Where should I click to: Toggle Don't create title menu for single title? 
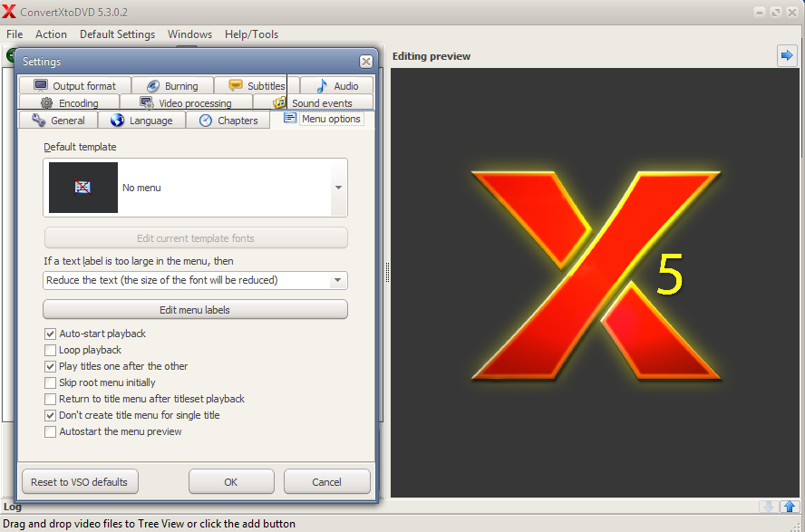pyautogui.click(x=50, y=416)
